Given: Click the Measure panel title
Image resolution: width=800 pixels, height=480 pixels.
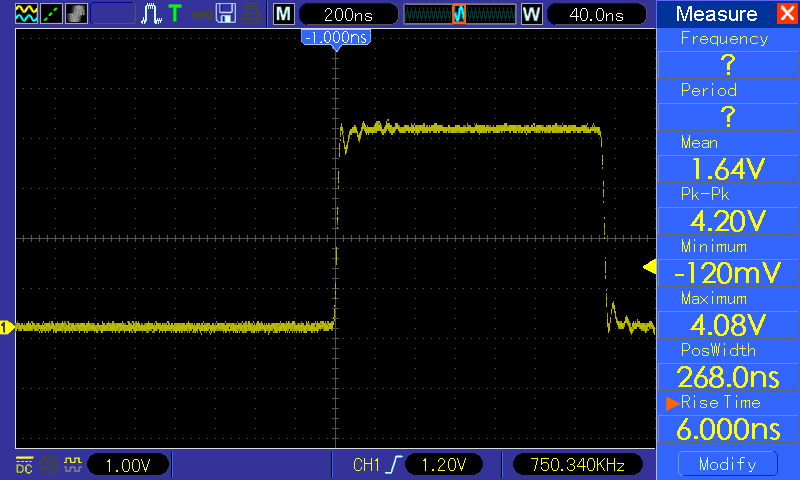Looking at the screenshot, I should pyautogui.click(x=716, y=14).
